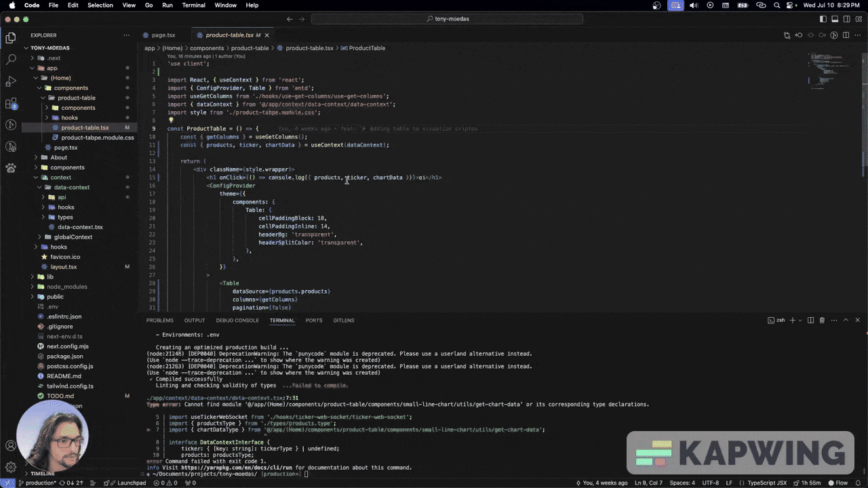Select the zsh terminal session
Viewport: 868px width, 488px height.
(778, 320)
